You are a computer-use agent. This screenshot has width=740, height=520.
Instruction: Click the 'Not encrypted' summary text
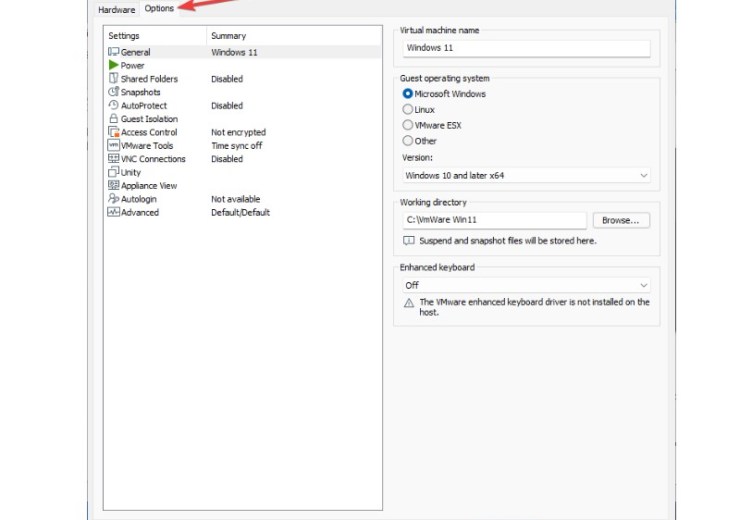coord(238,132)
